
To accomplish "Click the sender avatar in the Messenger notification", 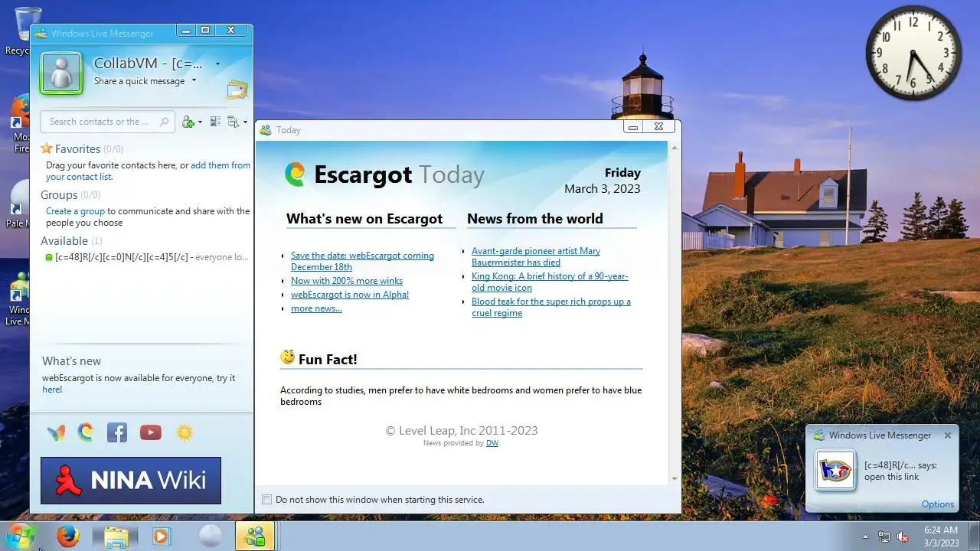I will point(835,470).
